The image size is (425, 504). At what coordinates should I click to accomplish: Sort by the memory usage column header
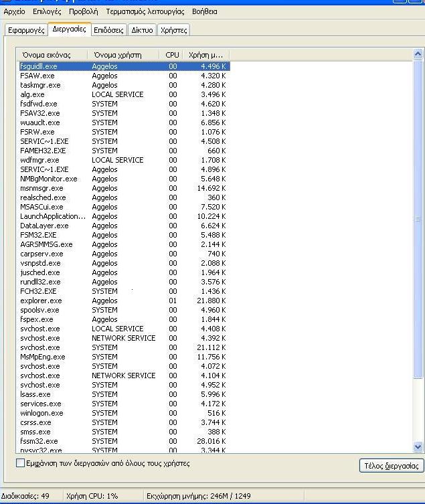pyautogui.click(x=206, y=54)
